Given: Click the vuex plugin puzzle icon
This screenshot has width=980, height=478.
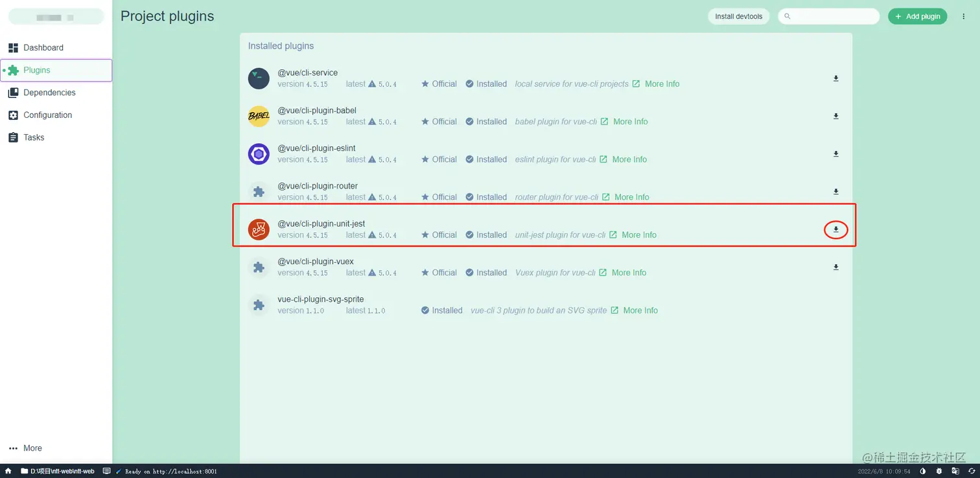Looking at the screenshot, I should point(259,267).
